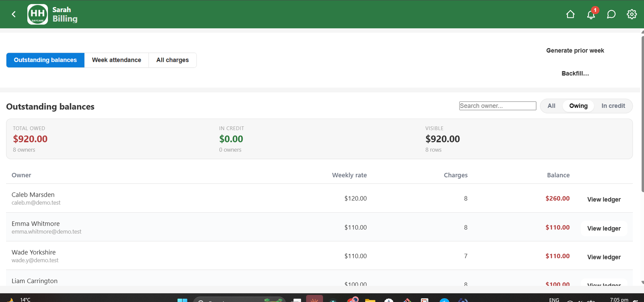Screen dimensions: 644x302
Task: Go back using the header arrow
Action: [14, 14]
